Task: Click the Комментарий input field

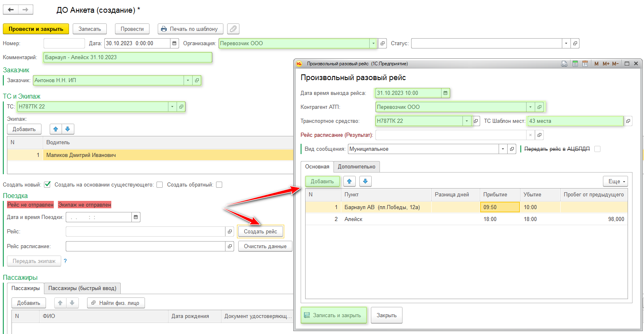Action: (128, 57)
